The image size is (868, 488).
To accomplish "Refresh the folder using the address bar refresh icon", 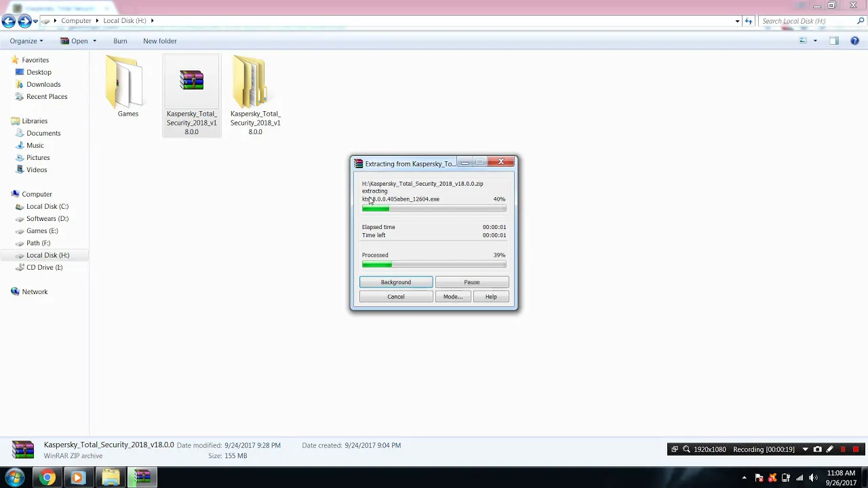I will [749, 21].
